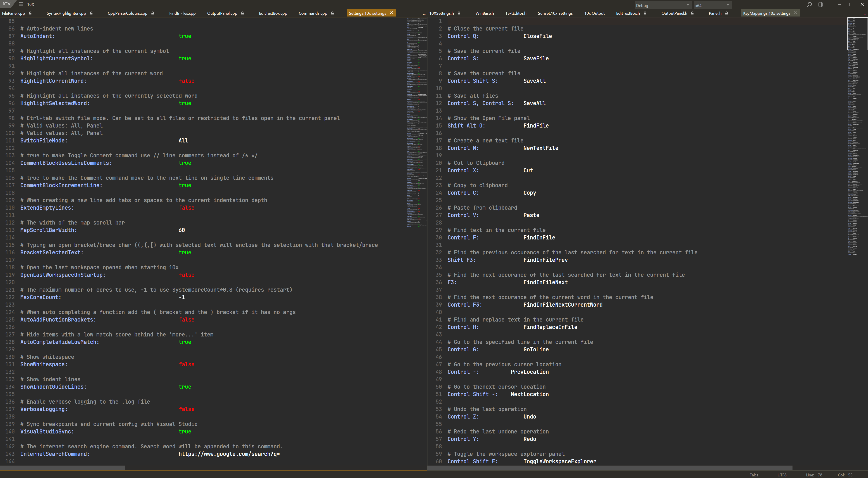Click the lock icon on CppParserColours.cpp tab
868x478 pixels.
point(153,13)
